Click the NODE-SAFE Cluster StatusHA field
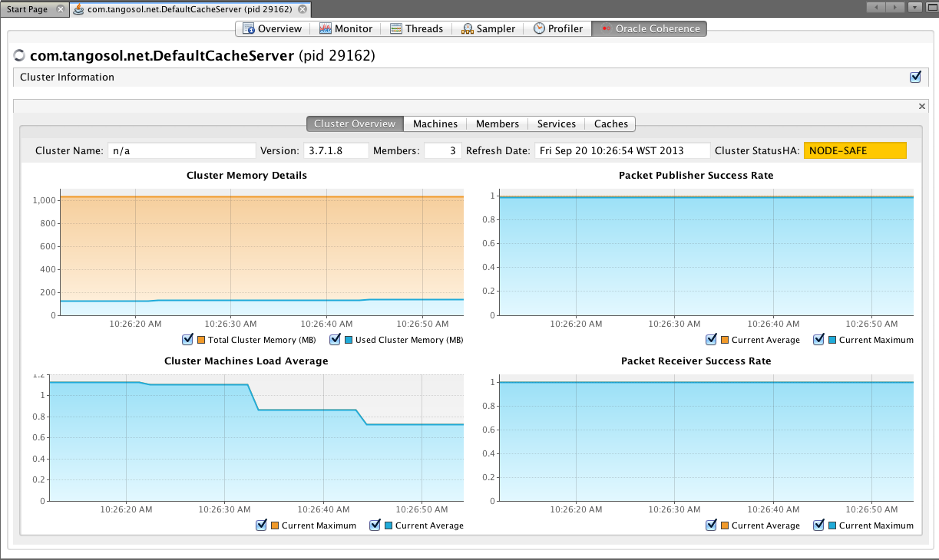Viewport: 939px width, 560px height. click(x=855, y=150)
